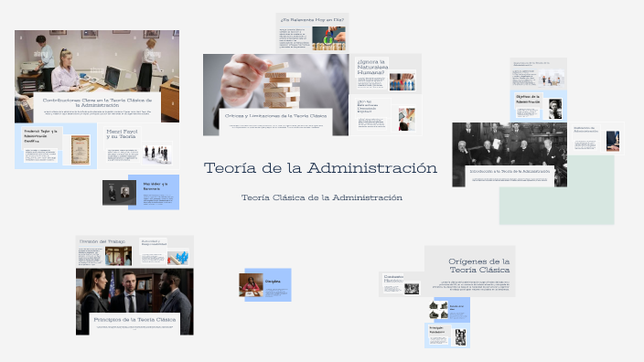The image size is (644, 362).
Task: Open the 'Max Weber y la Burocracia' slide
Action: (x=141, y=192)
